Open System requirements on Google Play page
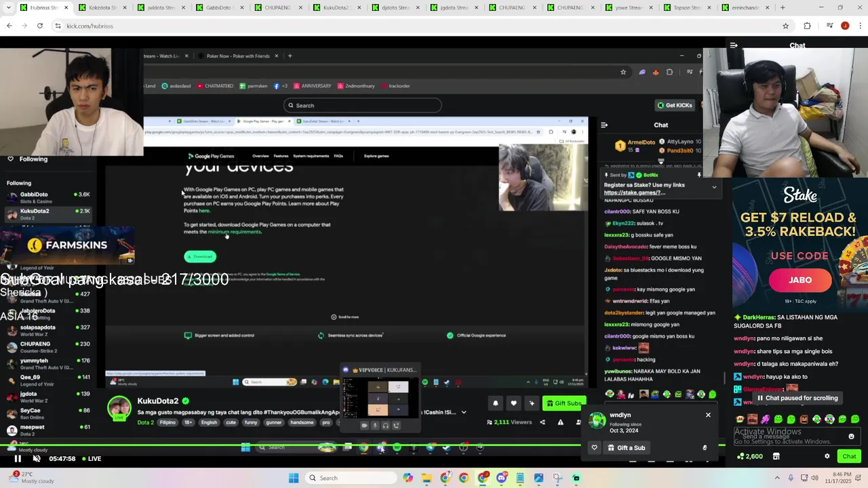The image size is (868, 488). coord(311,156)
